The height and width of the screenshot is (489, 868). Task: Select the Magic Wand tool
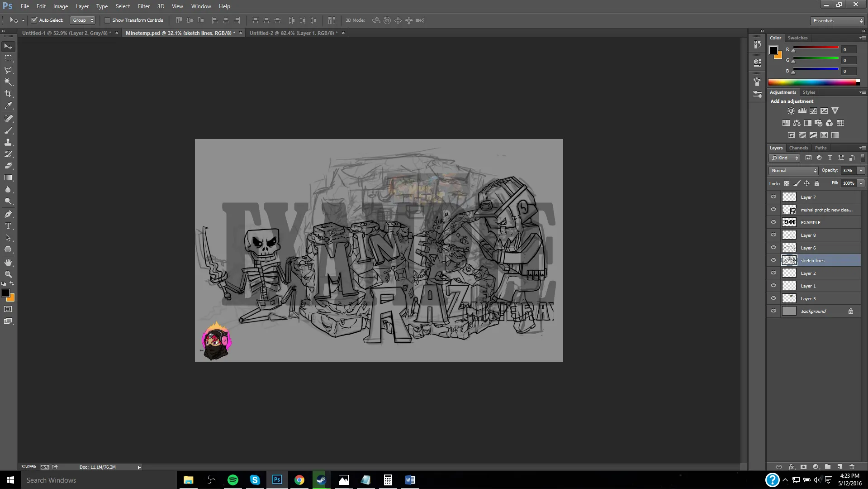pyautogui.click(x=8, y=82)
